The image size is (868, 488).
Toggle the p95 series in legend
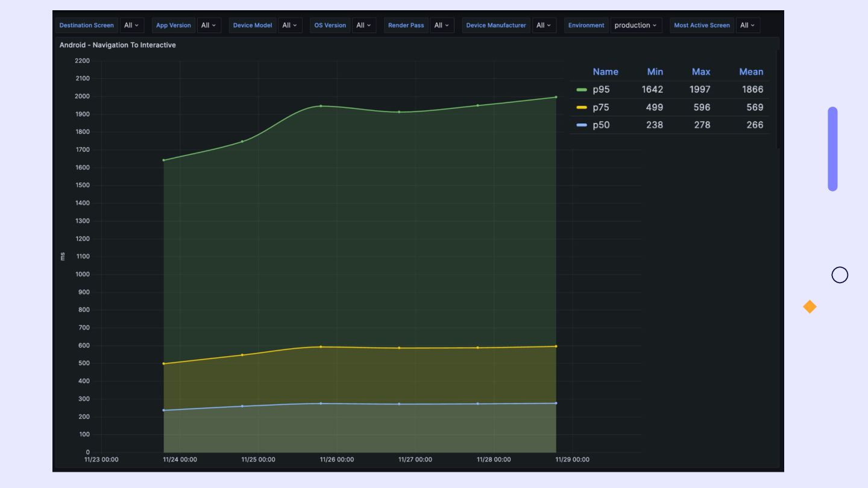coord(601,89)
